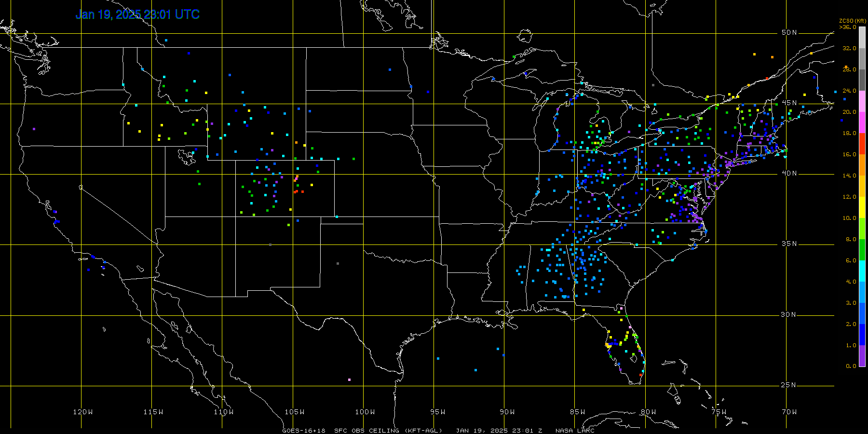
Task: Click 'NASA LARC' in the footer caption
Action: [575, 431]
